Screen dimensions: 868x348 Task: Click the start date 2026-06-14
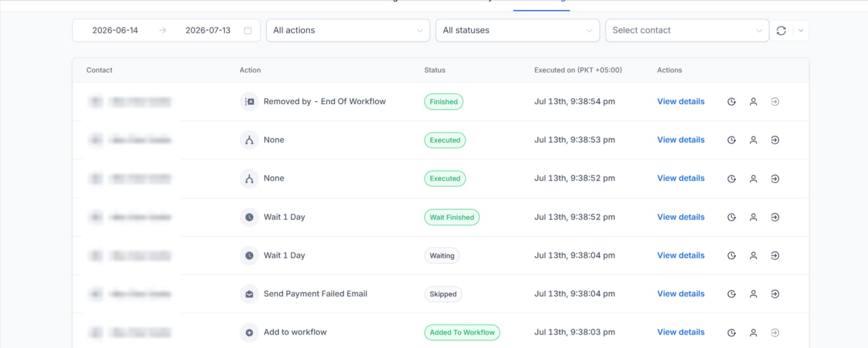coord(115,30)
